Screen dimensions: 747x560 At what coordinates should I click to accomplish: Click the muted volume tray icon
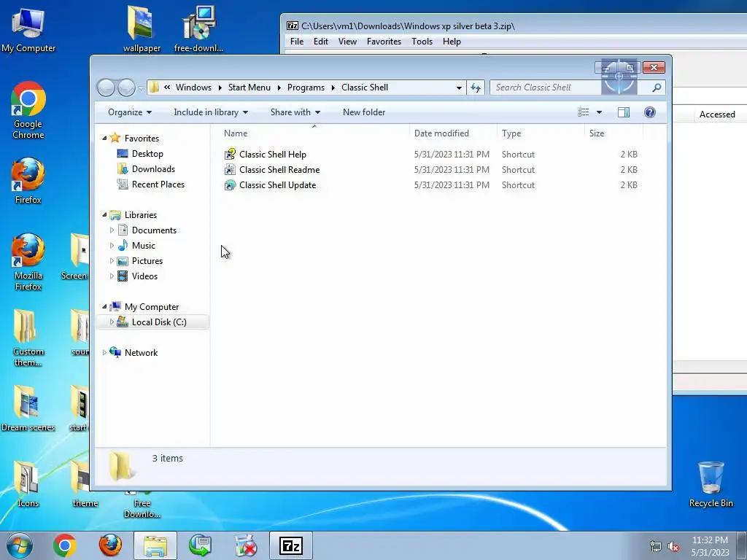pos(673,547)
